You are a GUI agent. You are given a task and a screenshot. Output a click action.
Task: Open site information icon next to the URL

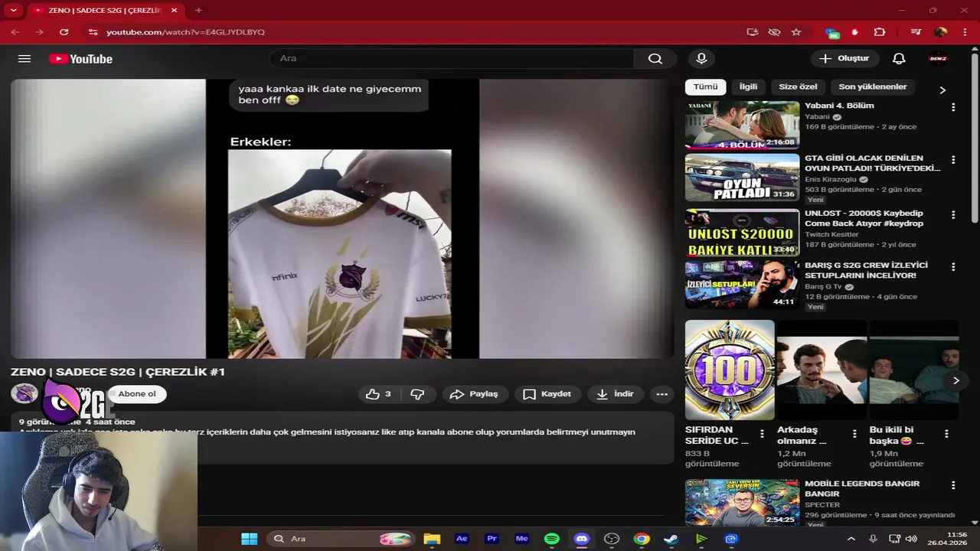[x=93, y=32]
